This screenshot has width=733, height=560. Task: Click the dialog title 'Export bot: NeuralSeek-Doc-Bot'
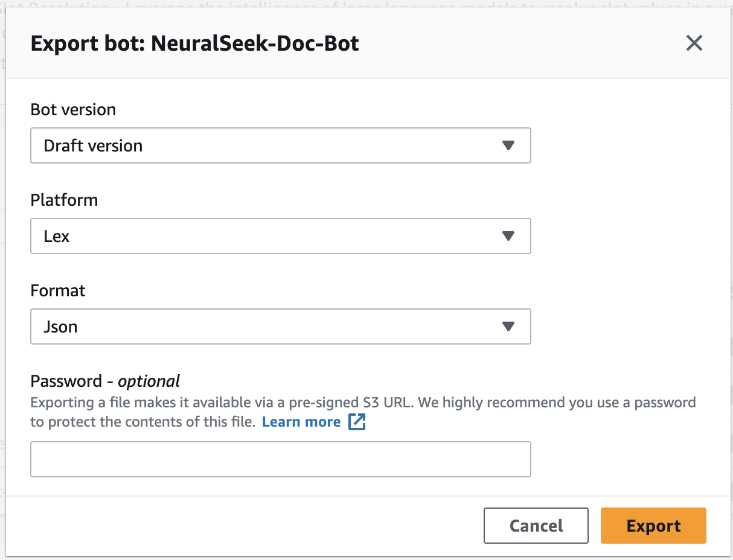pyautogui.click(x=195, y=43)
